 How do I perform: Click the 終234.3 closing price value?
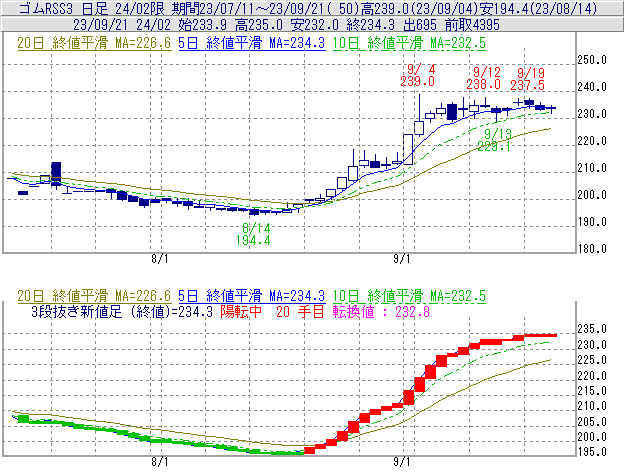click(371, 25)
